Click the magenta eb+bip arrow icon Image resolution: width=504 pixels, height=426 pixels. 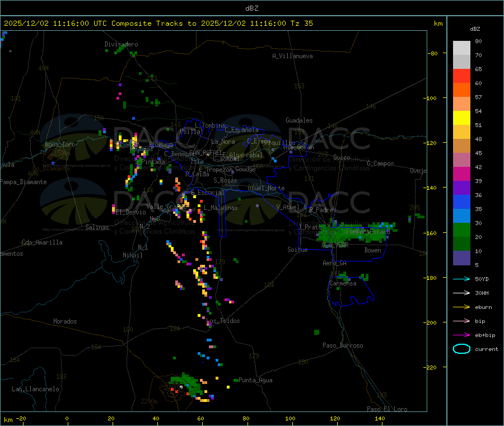461,335
